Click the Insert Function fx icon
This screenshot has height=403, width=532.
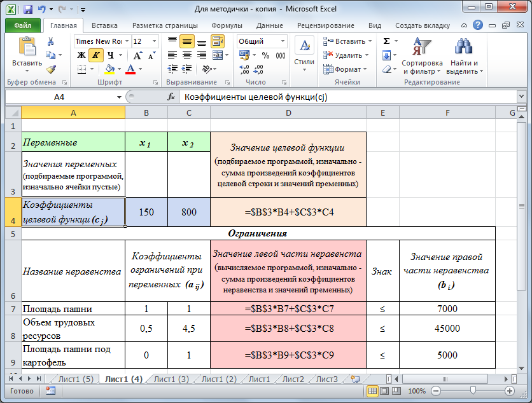[x=171, y=97]
